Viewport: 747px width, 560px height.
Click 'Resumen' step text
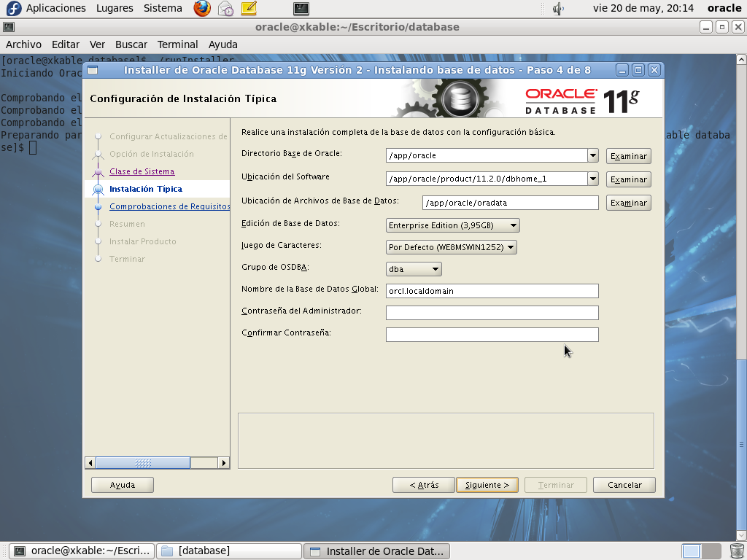(127, 224)
